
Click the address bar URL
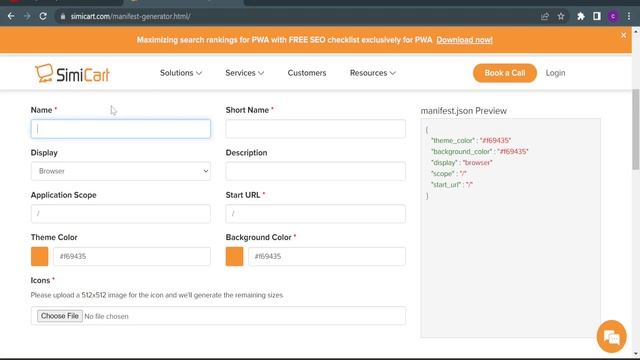(x=130, y=17)
